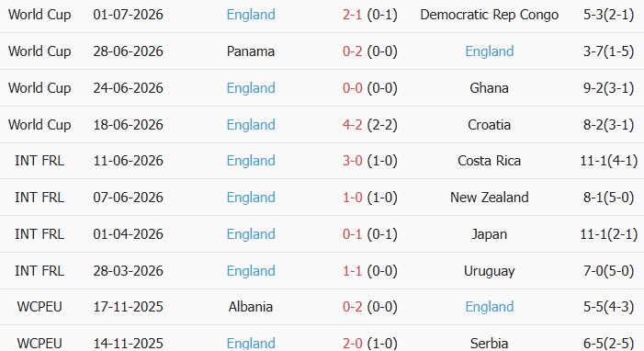
Task: Open the England link in the Congo match row
Action: click(x=251, y=15)
